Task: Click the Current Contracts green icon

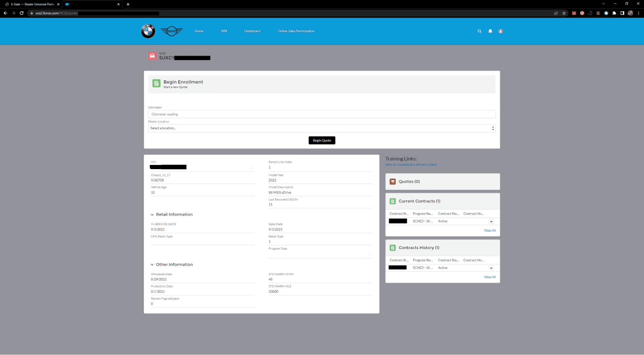Action: [392, 201]
